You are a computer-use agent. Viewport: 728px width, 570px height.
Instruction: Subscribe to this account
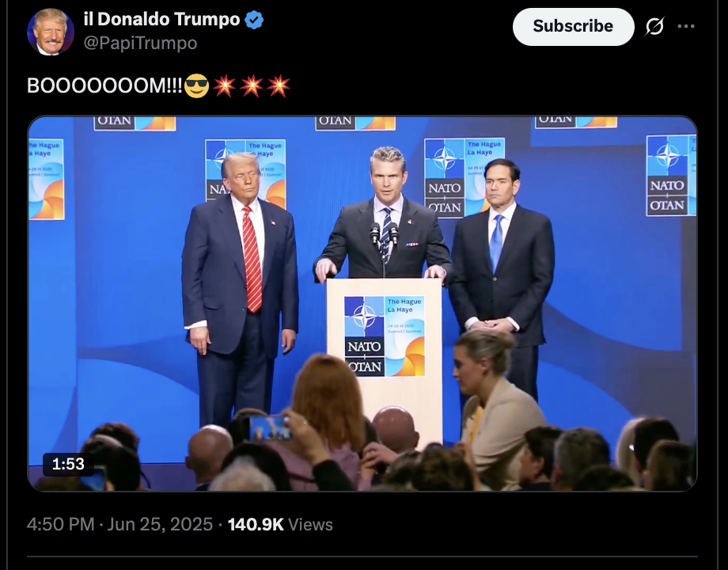click(x=574, y=26)
